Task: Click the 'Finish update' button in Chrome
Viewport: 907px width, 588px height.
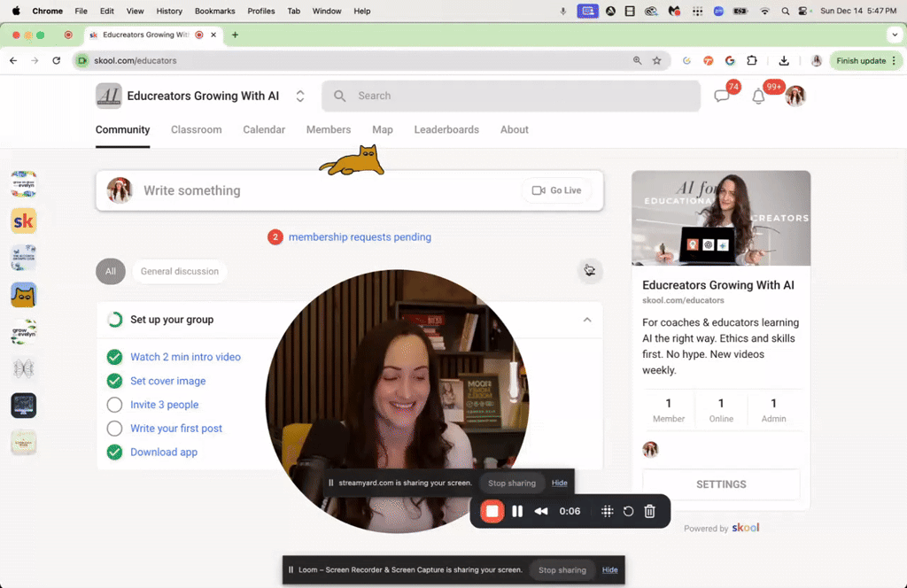Action: coord(861,61)
